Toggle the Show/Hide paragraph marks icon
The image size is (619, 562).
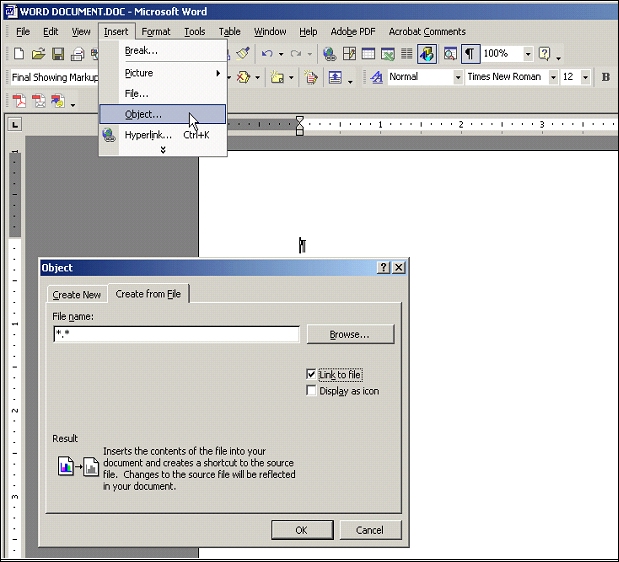(x=470, y=54)
